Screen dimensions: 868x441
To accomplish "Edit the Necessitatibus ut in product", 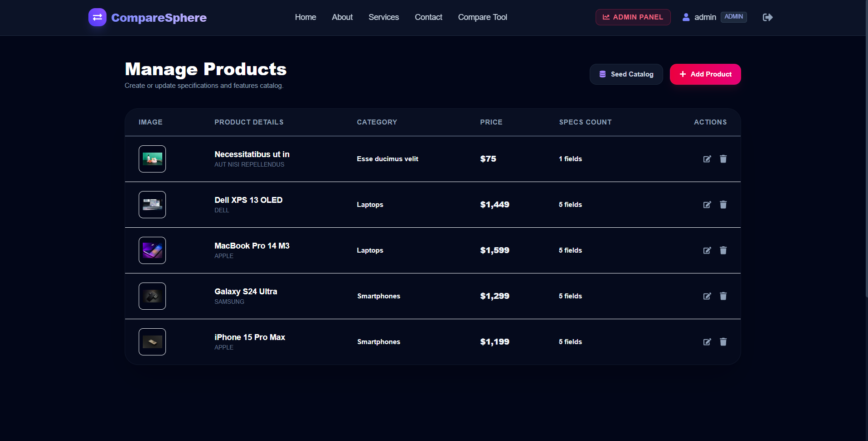I will tap(707, 159).
